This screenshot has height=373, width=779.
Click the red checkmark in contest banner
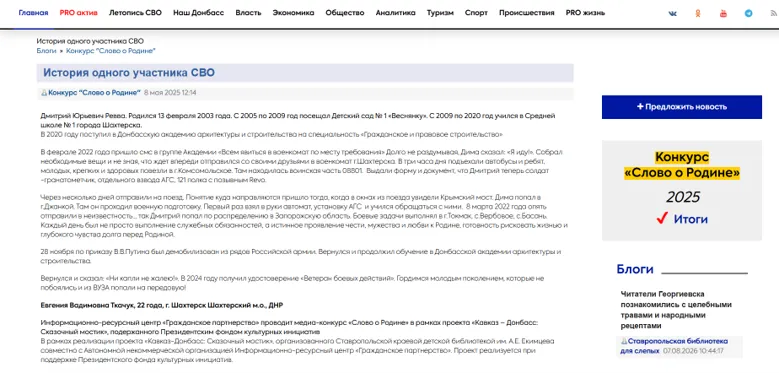tap(661, 219)
